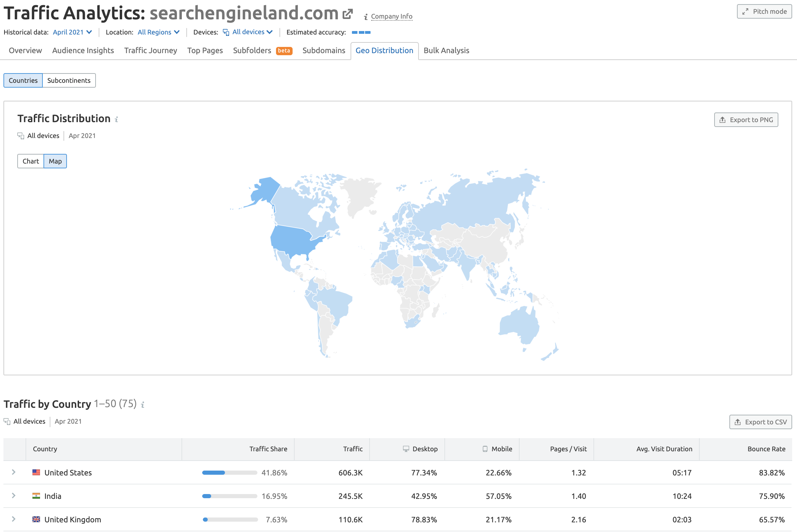Click Export to PNG
Screen dimensions: 797x532
tap(746, 120)
